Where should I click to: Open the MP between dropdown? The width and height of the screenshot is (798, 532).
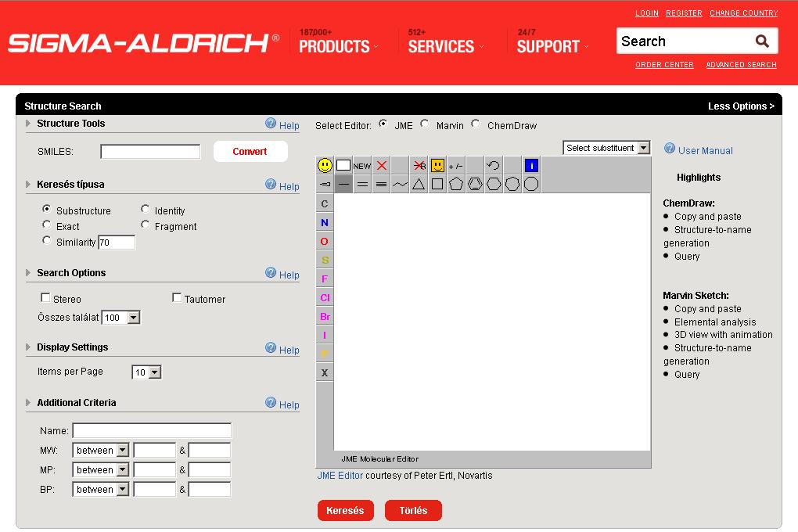(x=101, y=469)
